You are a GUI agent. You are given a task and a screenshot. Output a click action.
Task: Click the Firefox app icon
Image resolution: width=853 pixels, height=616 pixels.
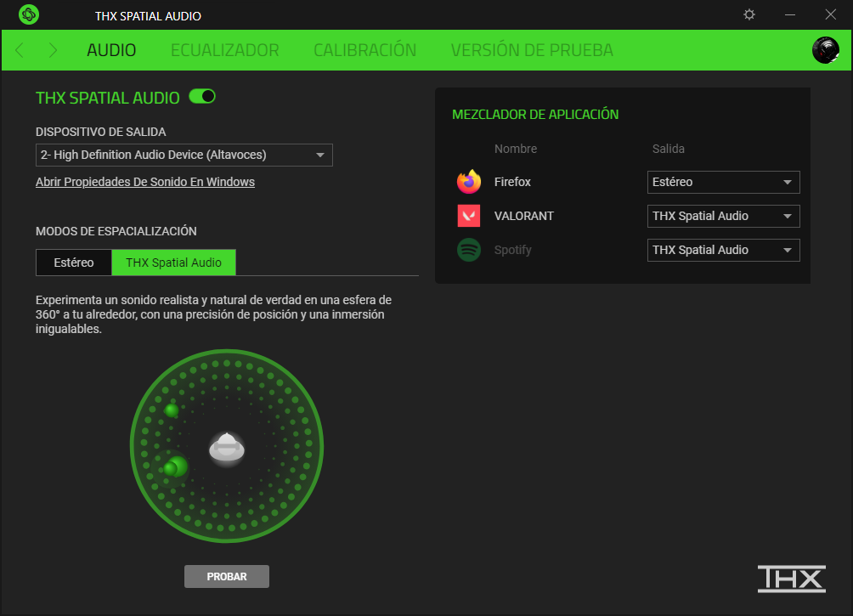469,182
